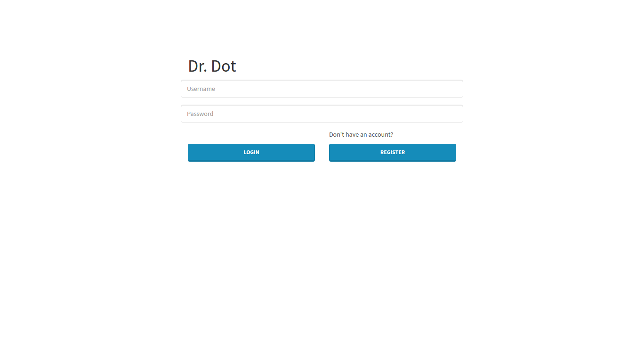Click the button left of REGISTER
644x362 pixels.
coord(251,153)
